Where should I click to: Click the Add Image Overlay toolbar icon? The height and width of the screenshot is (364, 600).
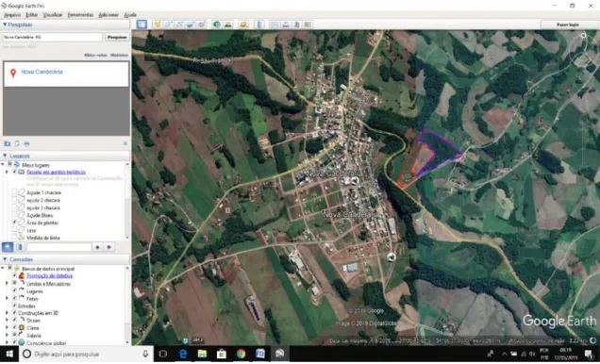coord(191,25)
